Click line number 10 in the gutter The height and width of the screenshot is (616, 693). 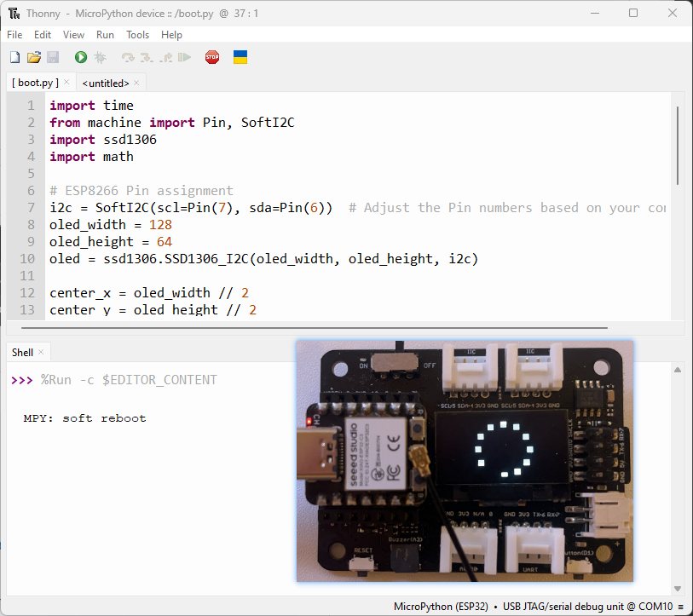(x=27, y=259)
